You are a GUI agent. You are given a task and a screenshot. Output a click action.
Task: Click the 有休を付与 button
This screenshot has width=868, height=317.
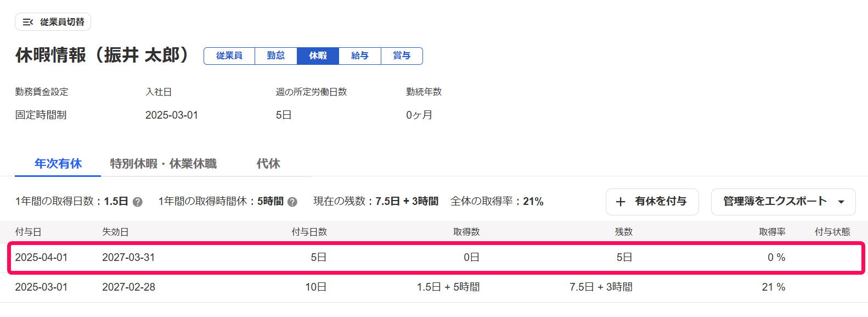pos(652,202)
